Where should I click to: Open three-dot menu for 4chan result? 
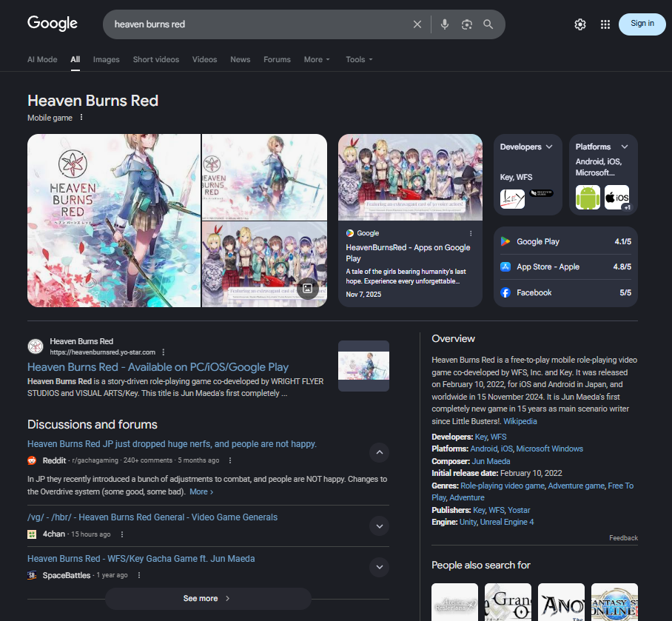pos(122,534)
